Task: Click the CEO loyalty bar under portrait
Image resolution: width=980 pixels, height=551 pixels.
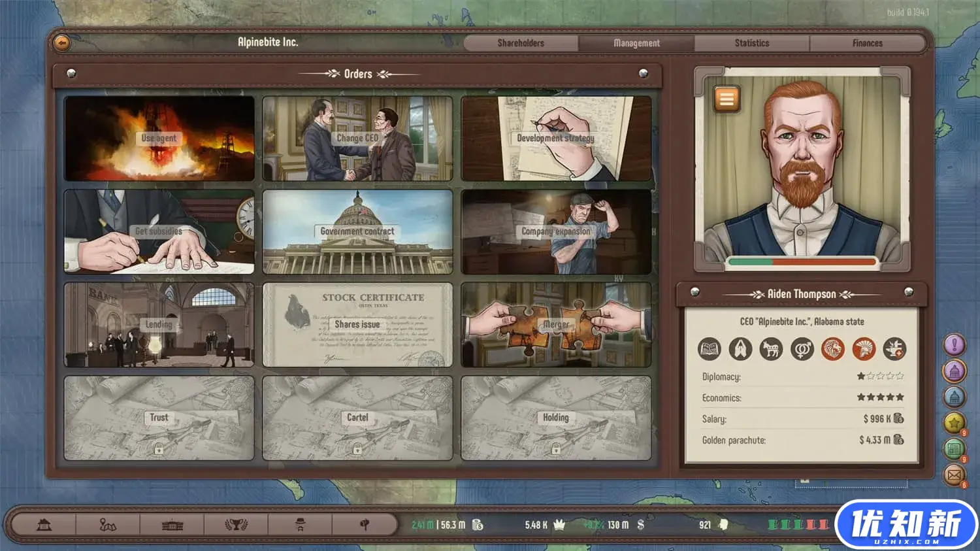Action: coord(802,262)
